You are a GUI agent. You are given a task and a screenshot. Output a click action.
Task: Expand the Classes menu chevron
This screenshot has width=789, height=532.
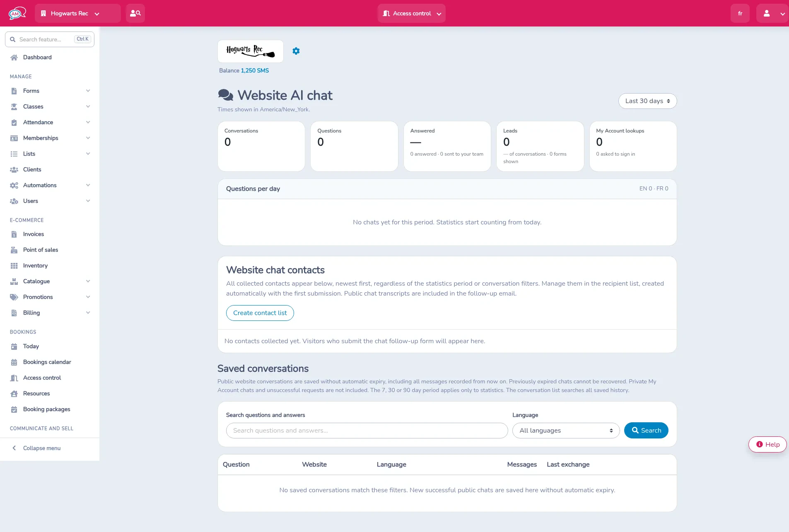[88, 107]
